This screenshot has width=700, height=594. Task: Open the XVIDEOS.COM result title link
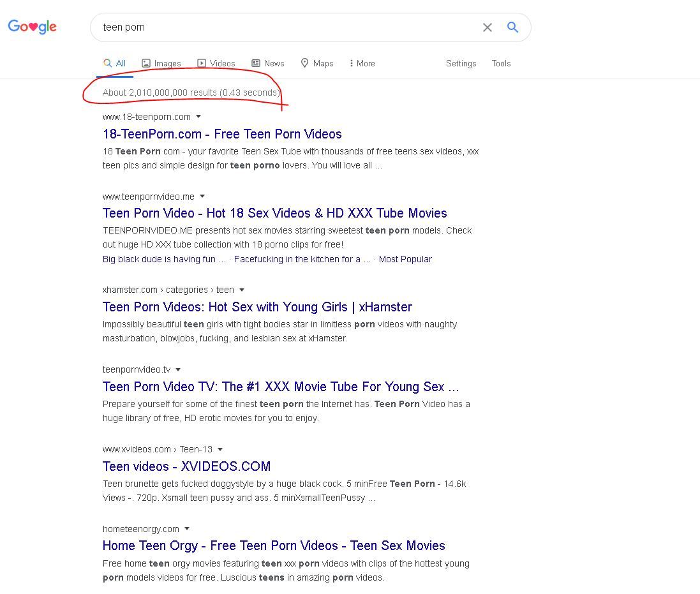[x=186, y=466]
